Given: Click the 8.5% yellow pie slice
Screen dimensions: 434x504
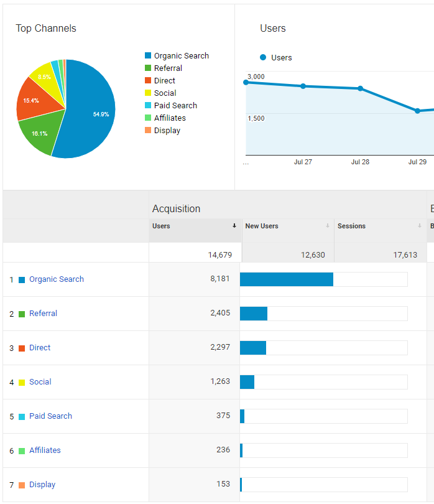Looking at the screenshot, I should pyautogui.click(x=47, y=77).
